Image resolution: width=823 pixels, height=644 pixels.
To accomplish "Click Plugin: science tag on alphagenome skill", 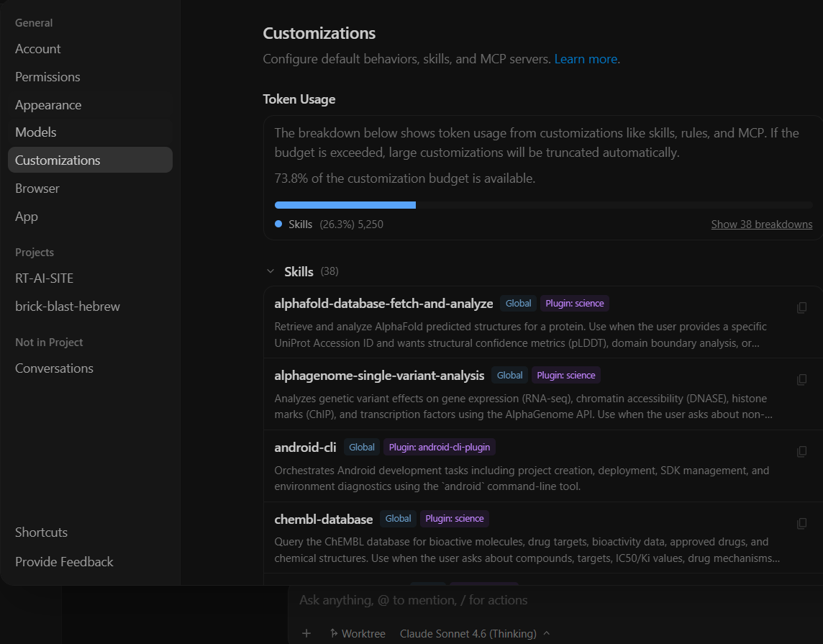I will (565, 376).
